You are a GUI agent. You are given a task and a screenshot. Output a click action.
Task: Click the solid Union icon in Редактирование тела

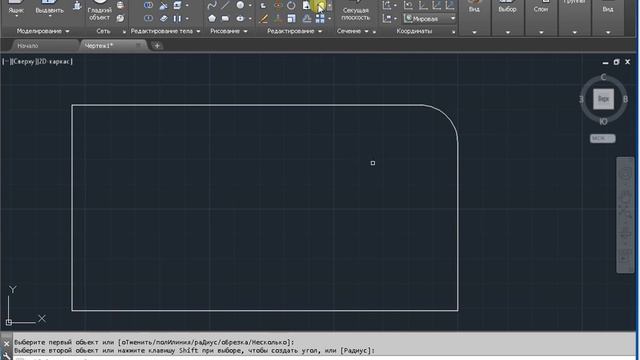click(x=149, y=5)
